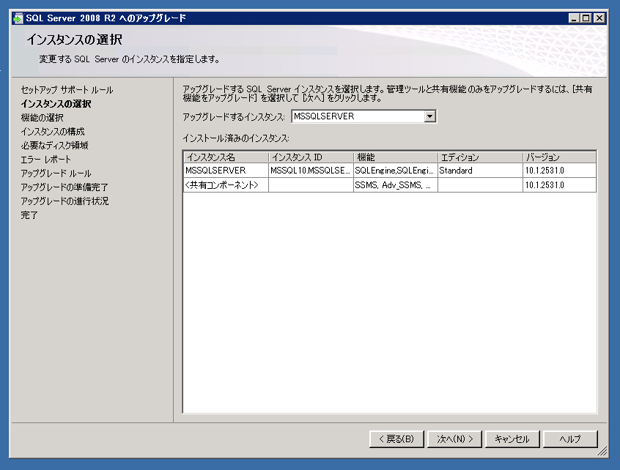Select インスタンスの選択 step in sidebar
620x470 pixels.
pyautogui.click(x=56, y=104)
